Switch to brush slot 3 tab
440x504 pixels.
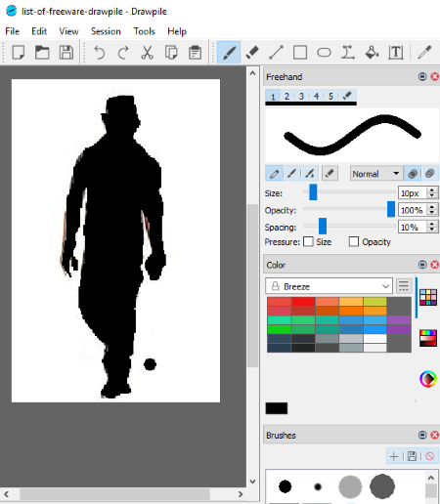point(301,96)
